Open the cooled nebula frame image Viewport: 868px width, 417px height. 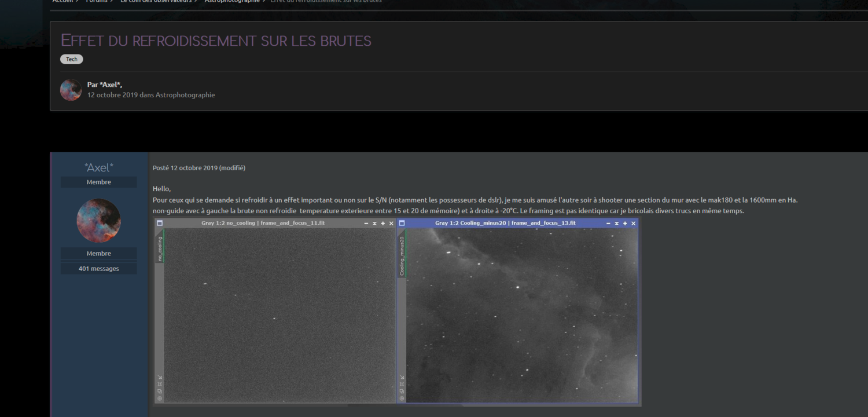pos(522,315)
